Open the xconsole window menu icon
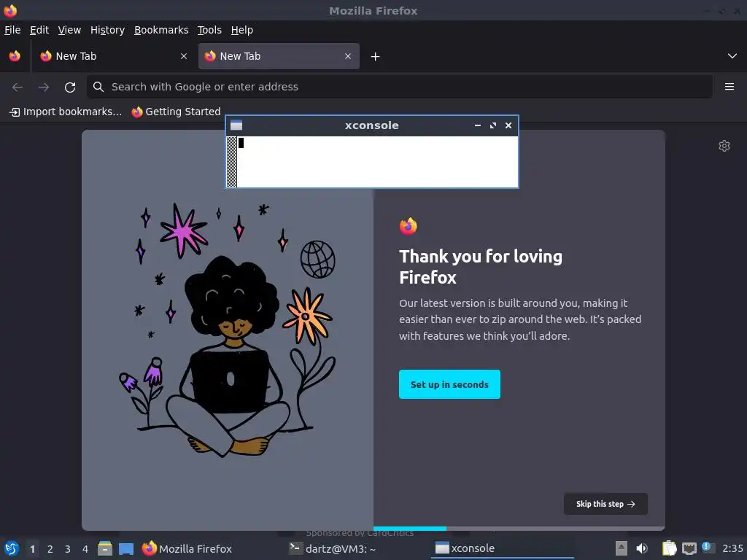Viewport: 747px width, 560px height. coord(236,125)
